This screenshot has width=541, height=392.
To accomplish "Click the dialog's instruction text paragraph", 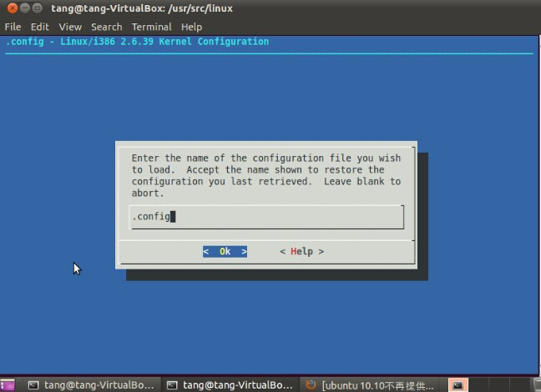I will pos(265,175).
